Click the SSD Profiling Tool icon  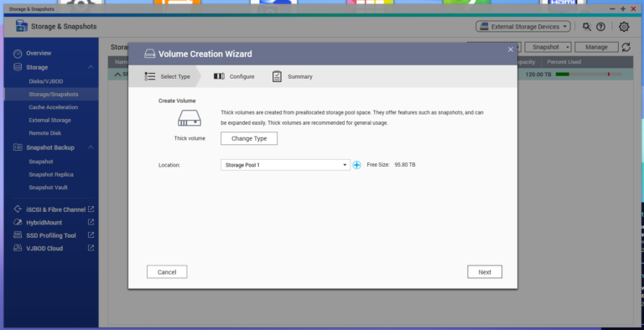click(x=18, y=235)
